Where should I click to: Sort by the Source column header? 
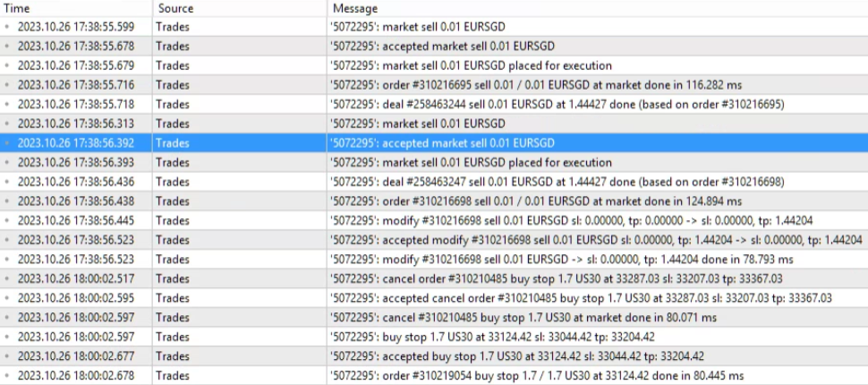pos(175,8)
